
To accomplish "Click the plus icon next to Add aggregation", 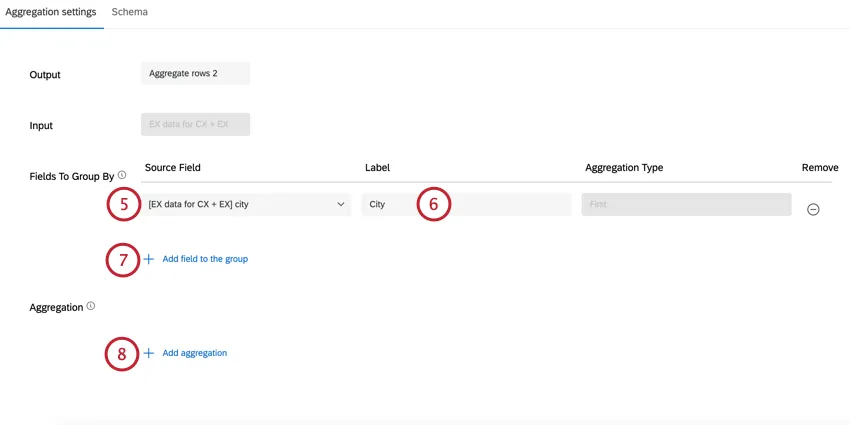I will [x=149, y=353].
